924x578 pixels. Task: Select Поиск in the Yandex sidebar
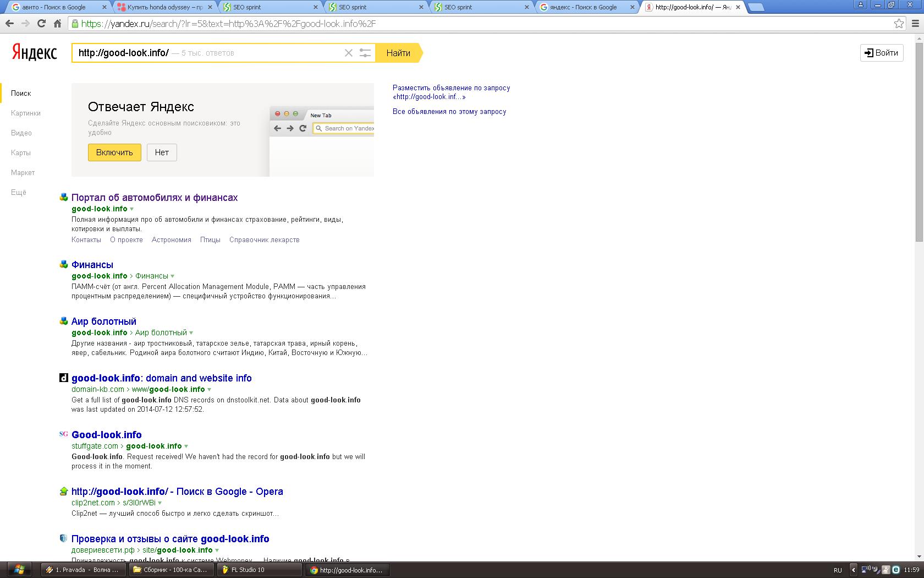click(x=21, y=93)
